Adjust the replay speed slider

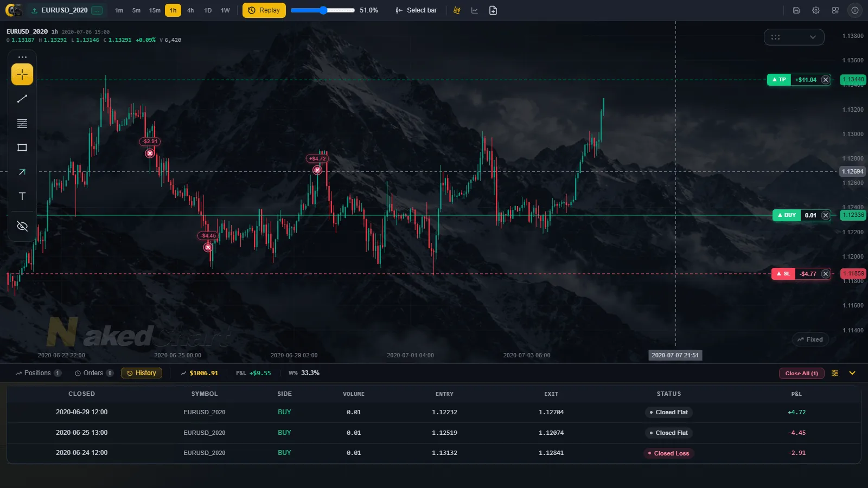pos(322,10)
